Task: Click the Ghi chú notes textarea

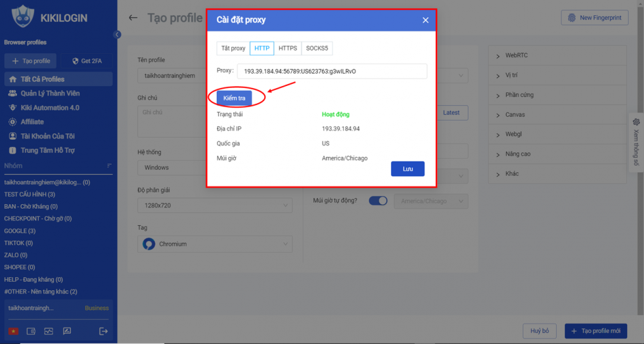Action: pos(172,121)
